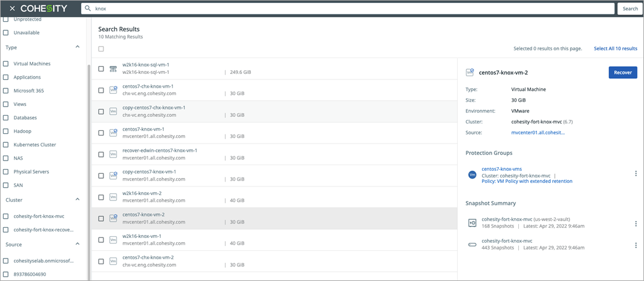Click the protected VM icon in details header

(x=470, y=73)
